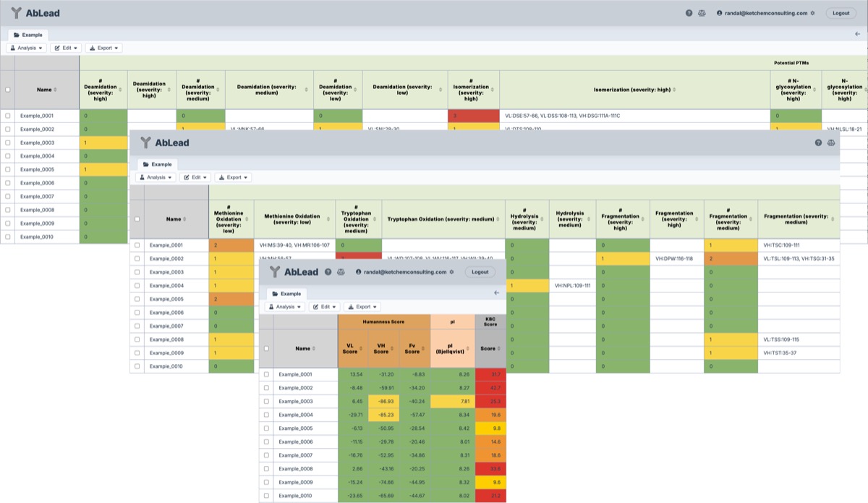Screen dimensions: 868x503
Task: Click the user profile icon beside randal@ketchemconsulting.com
Action: coord(358,272)
